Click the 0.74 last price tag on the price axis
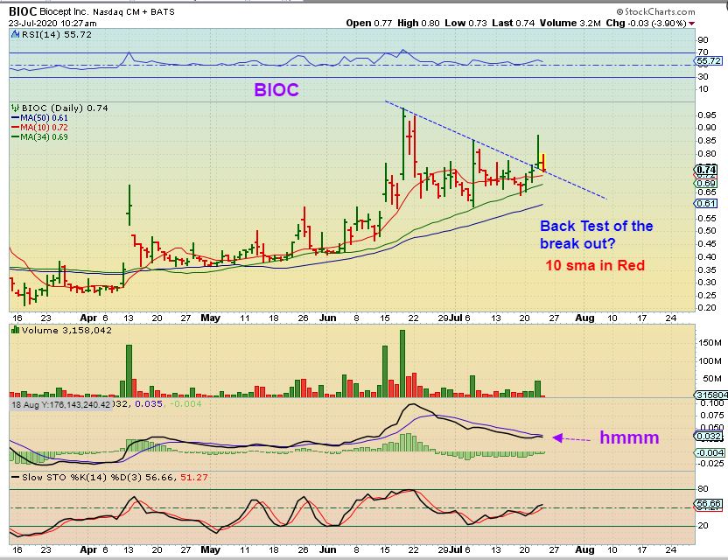This screenshot has height=560, width=728. [x=706, y=170]
